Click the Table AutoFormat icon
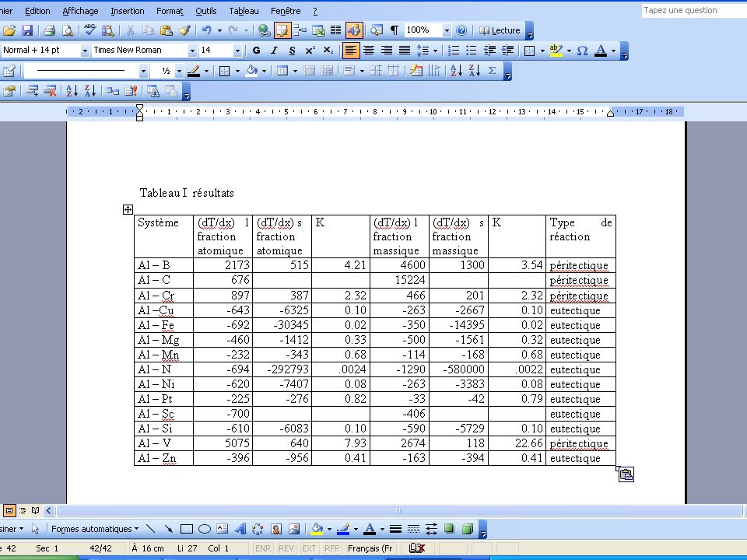The image size is (747, 560). tap(416, 71)
